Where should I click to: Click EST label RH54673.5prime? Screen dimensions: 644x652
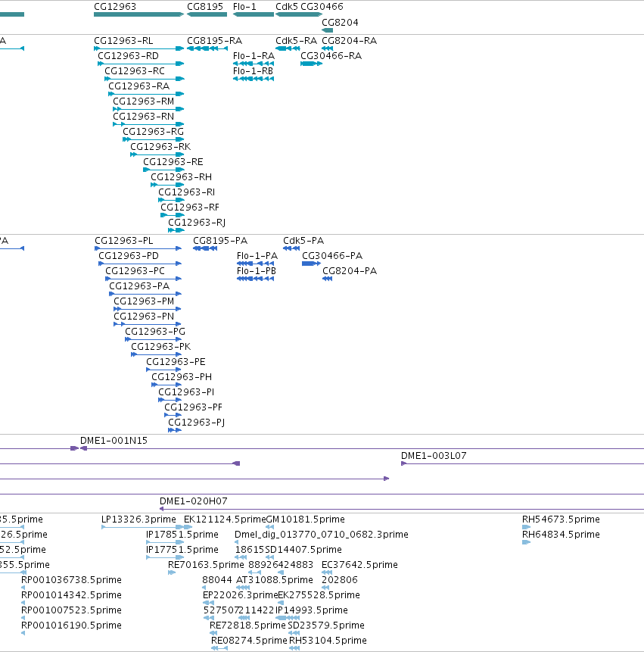[561, 519]
